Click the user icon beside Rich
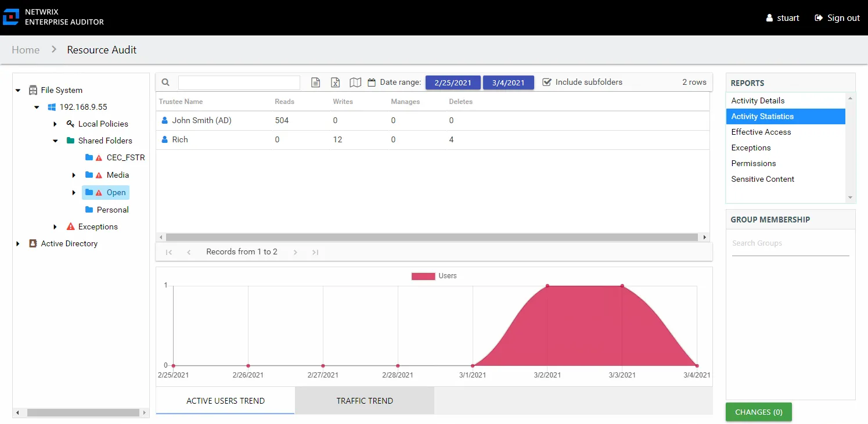 [164, 139]
